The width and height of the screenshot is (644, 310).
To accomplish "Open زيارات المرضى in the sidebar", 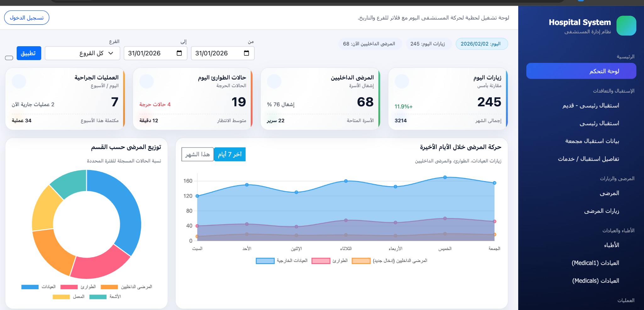I will 601,211.
